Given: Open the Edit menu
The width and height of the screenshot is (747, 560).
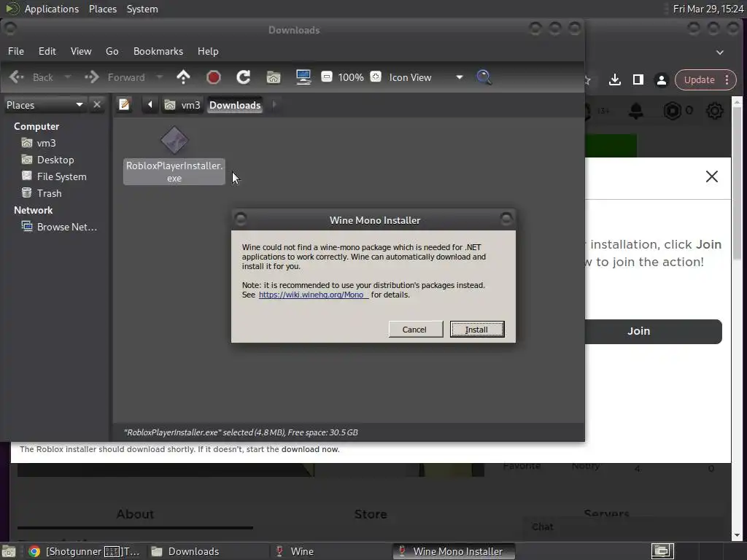Looking at the screenshot, I should pyautogui.click(x=47, y=52).
